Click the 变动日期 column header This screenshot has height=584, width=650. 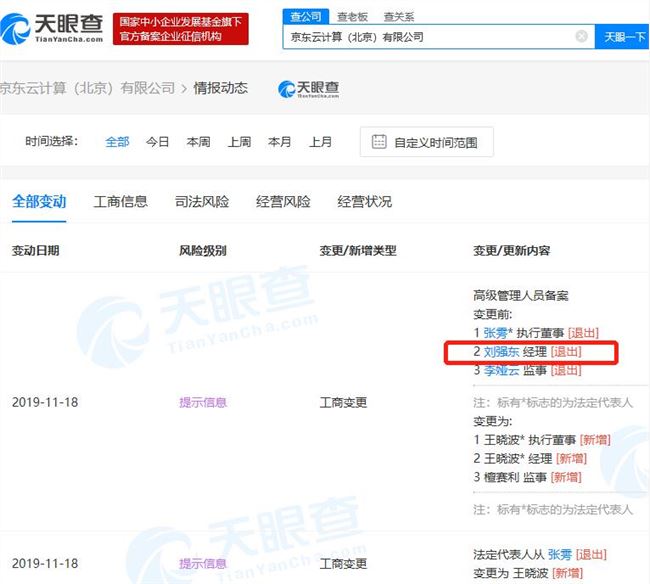(35, 250)
